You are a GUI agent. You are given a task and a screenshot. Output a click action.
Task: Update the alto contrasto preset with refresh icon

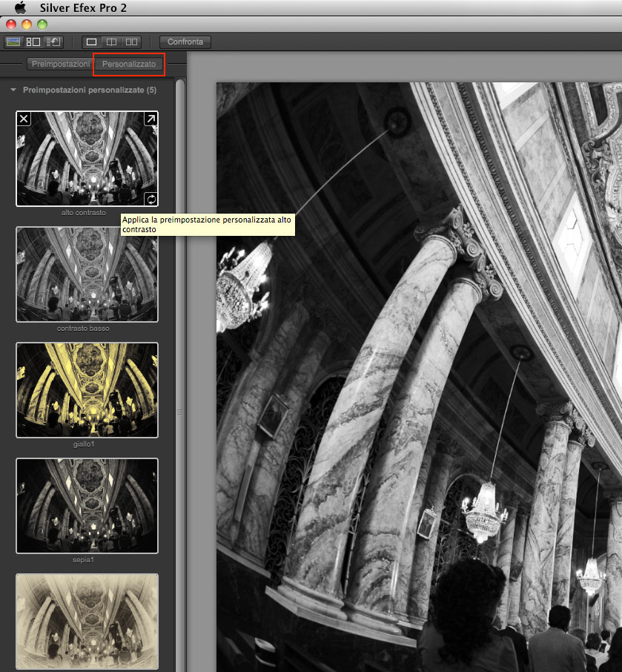(150, 199)
